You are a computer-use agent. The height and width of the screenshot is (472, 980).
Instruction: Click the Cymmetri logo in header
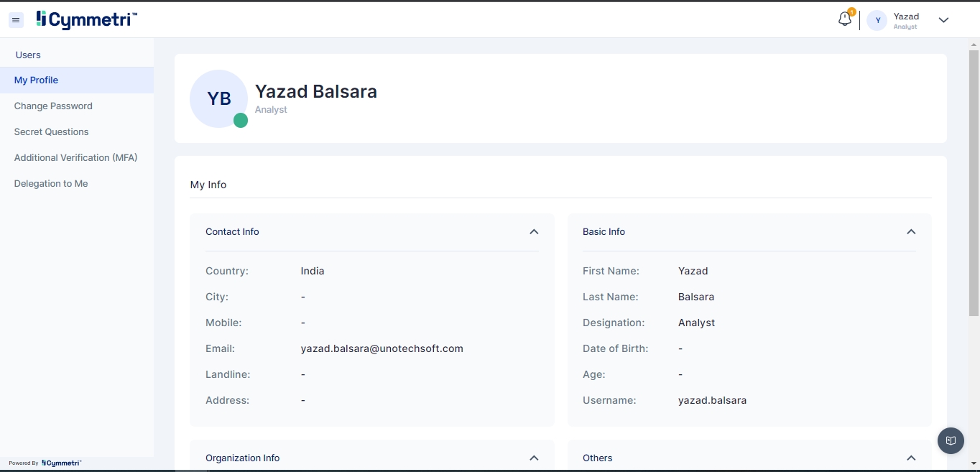point(87,20)
